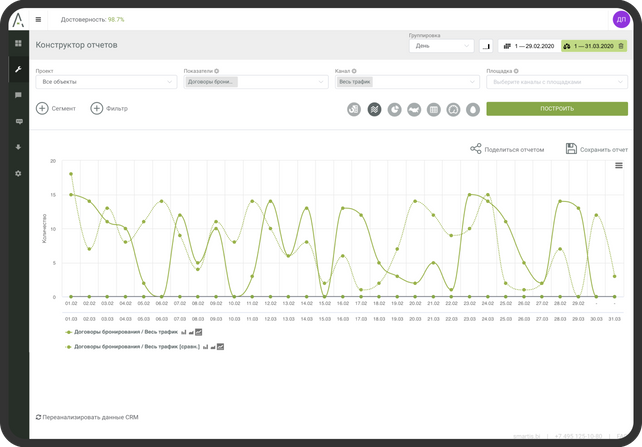Select the table view visualization icon
Viewport: 642px width, 447px height.
coord(434,109)
